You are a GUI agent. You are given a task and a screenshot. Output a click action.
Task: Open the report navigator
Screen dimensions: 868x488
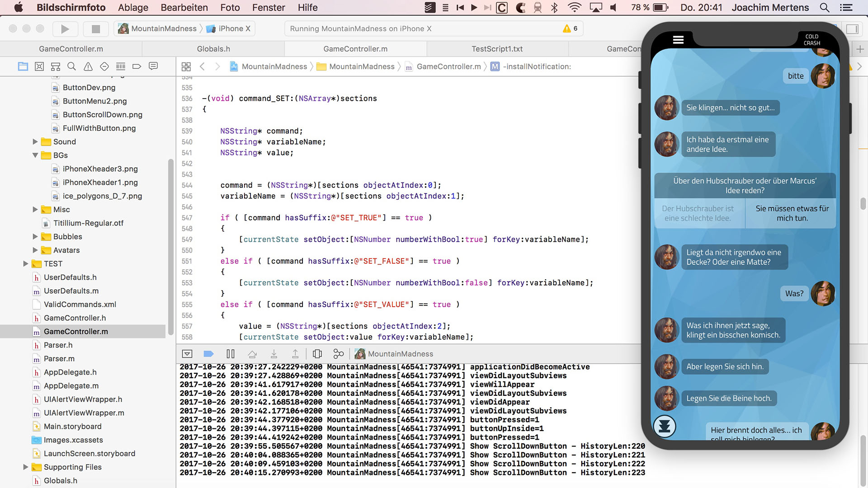click(153, 66)
